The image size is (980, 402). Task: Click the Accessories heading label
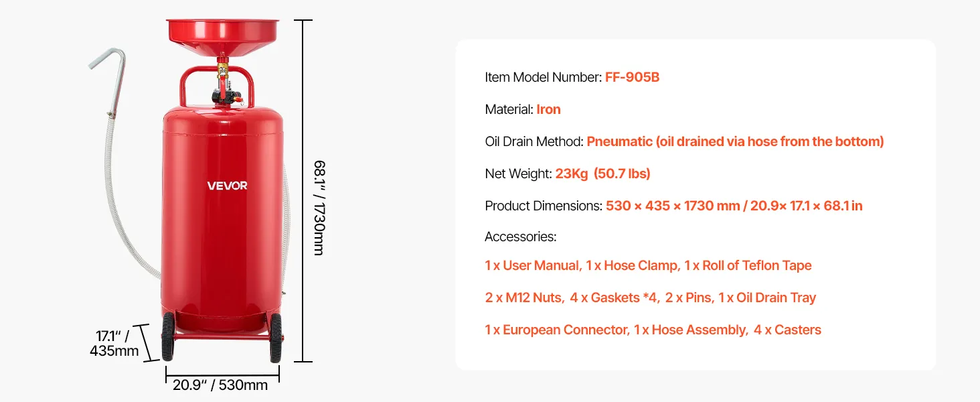click(520, 237)
